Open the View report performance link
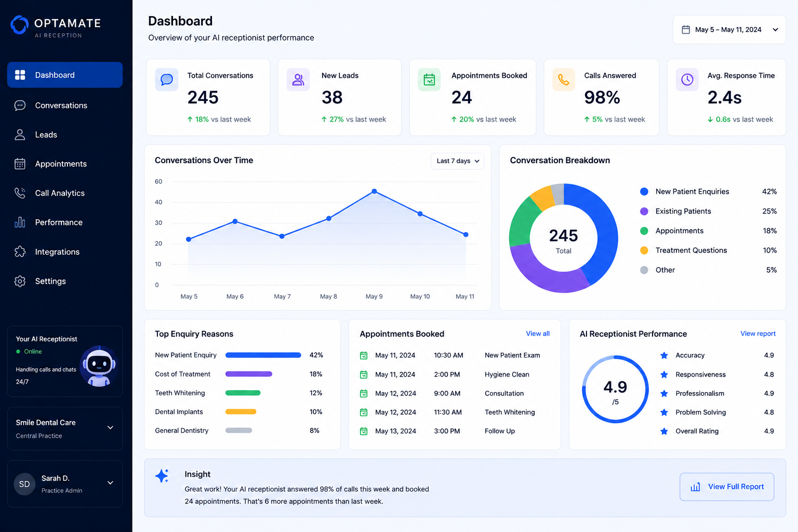798x532 pixels. click(758, 334)
